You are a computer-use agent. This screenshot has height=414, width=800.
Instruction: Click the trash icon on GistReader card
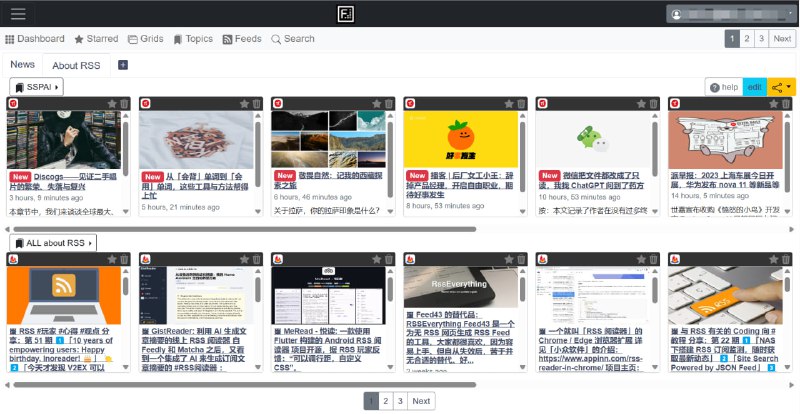click(256, 259)
